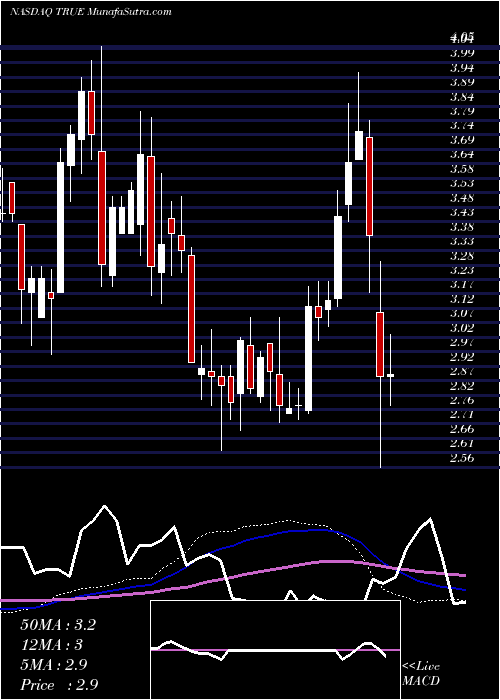500x700 pixels.
Task: Click the 2.76 price axis label
Action: tap(462, 400)
